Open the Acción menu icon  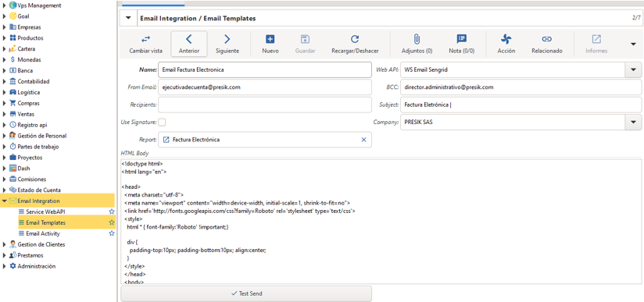tap(506, 39)
